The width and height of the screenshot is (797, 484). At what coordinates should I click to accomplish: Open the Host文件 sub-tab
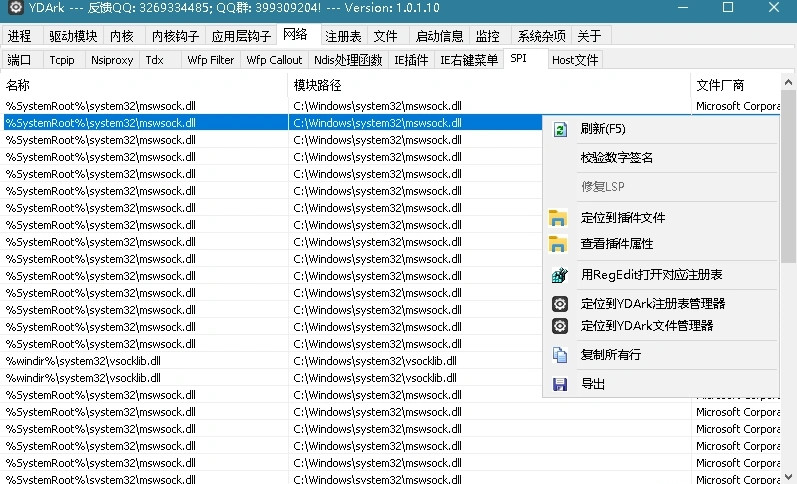(575, 60)
